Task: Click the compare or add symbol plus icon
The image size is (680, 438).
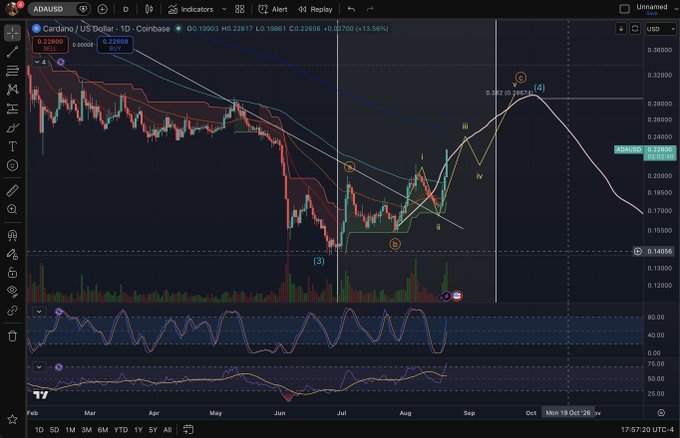Action: (x=103, y=9)
